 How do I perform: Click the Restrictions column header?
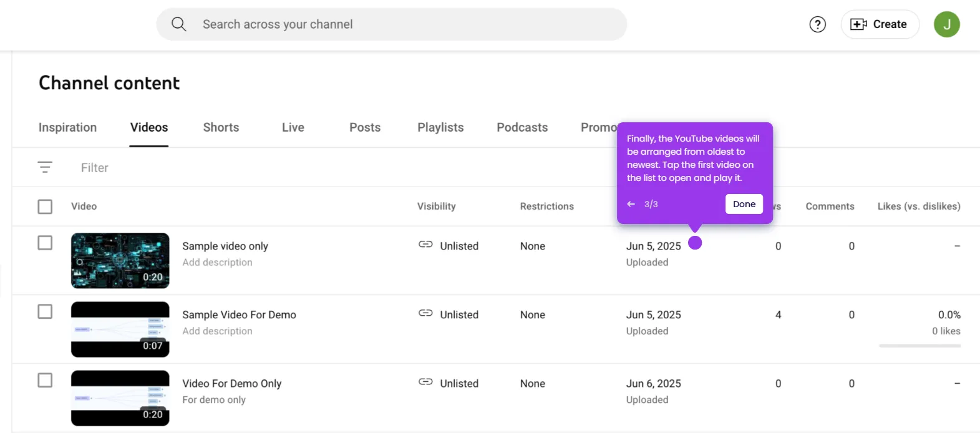[547, 206]
